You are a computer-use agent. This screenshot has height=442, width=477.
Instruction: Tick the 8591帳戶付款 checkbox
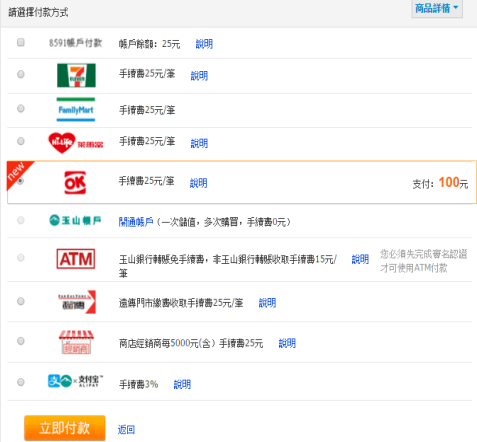click(21, 42)
